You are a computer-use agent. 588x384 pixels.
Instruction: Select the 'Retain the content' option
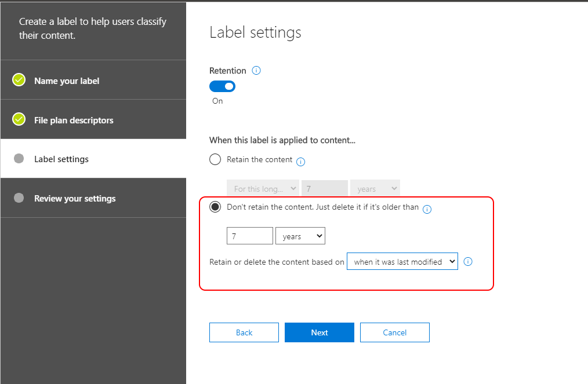(x=215, y=159)
